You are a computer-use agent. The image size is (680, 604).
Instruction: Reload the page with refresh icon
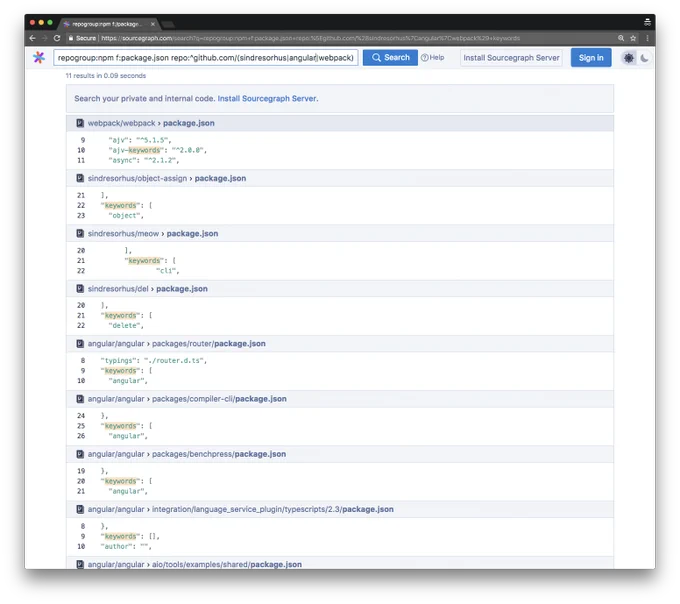(x=57, y=38)
